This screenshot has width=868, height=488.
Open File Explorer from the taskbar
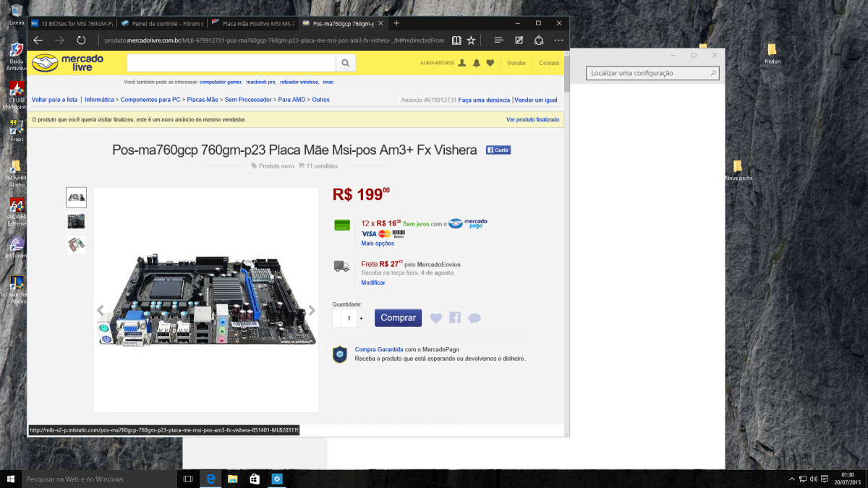233,479
